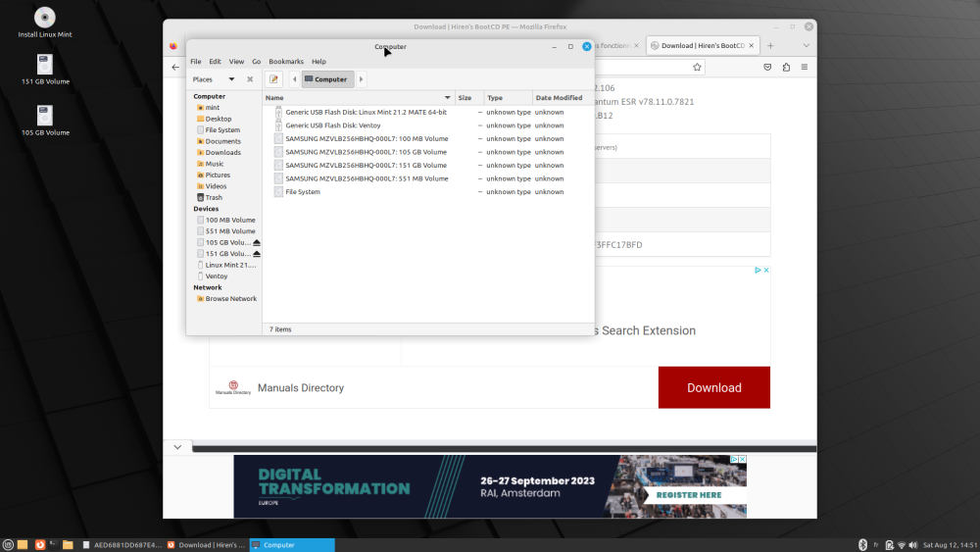Open the Linux Mint menu on the taskbar
Screen dimensions: 980x552
(8, 545)
